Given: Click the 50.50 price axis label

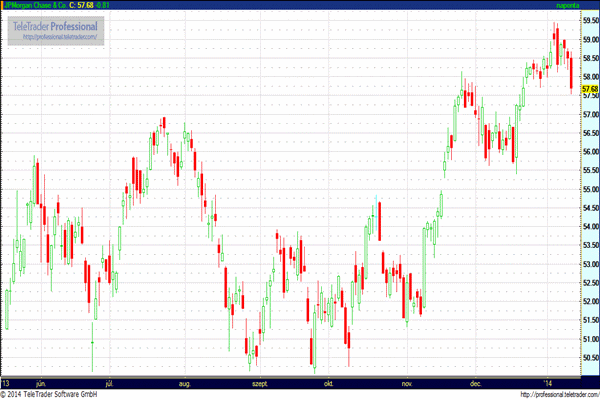Looking at the screenshot, I should point(590,358).
